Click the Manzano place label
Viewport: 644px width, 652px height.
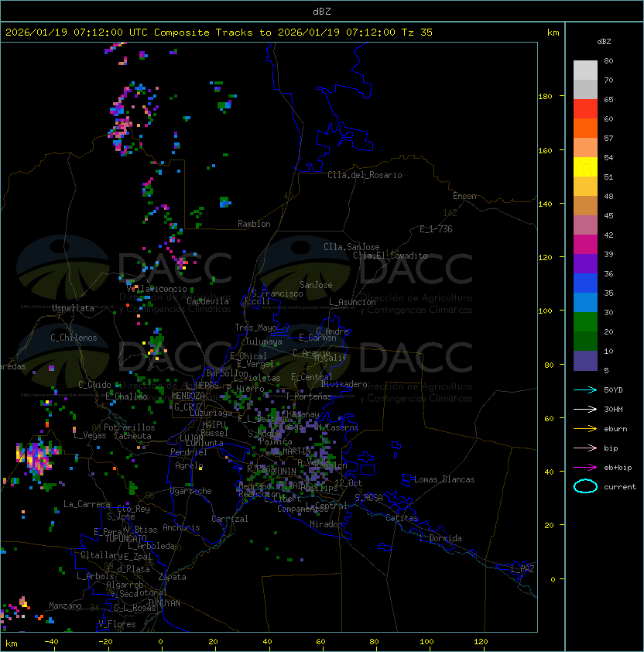[x=65, y=606]
